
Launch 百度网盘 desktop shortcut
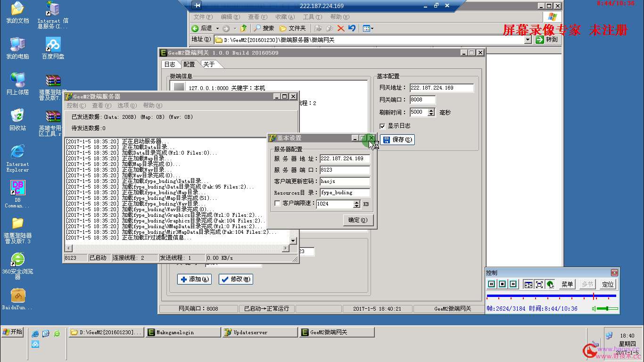53,48
